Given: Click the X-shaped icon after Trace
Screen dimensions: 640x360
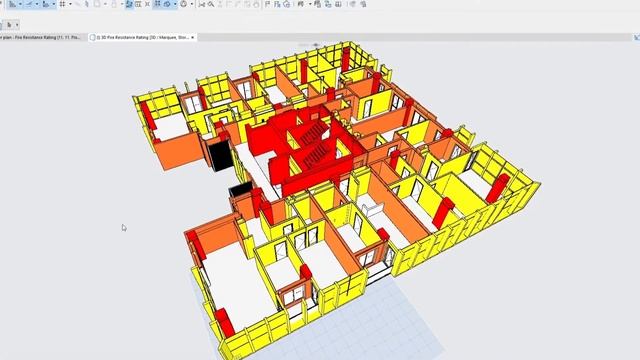Looking at the screenshot, I should pyautogui.click(x=147, y=4).
